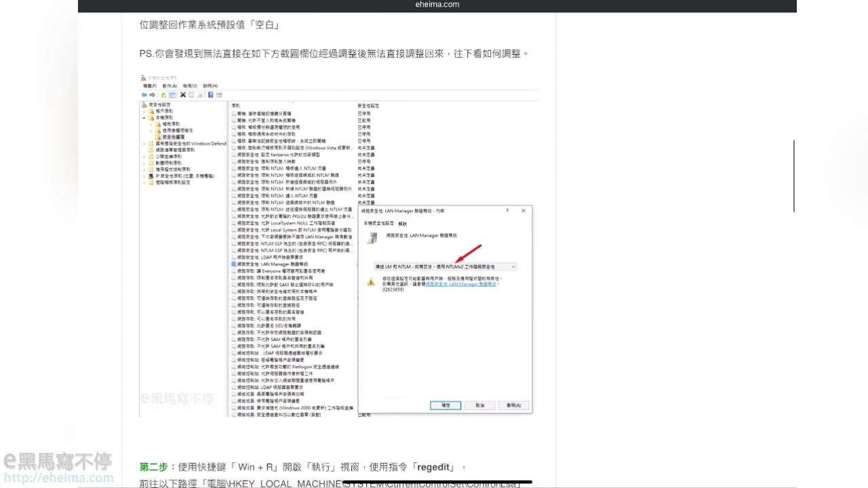Viewport: 868px width, 488px height.
Task: Click the 原則 column header
Action: click(x=236, y=106)
